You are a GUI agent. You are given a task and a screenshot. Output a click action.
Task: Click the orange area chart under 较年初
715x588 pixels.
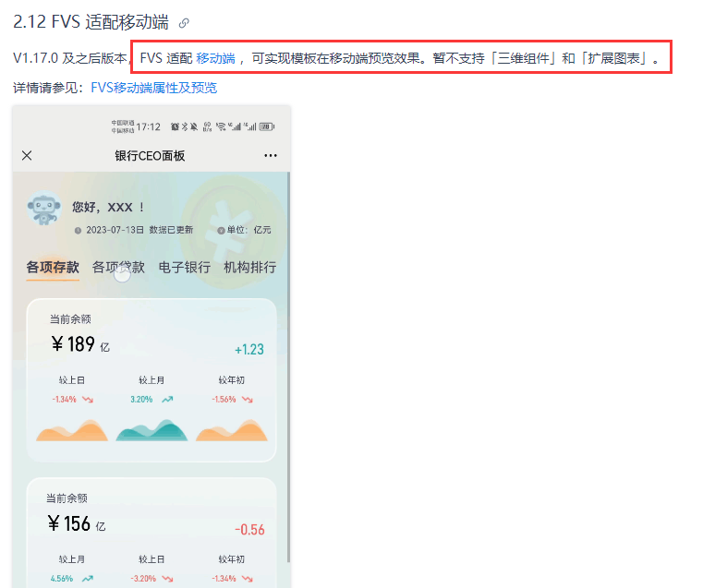[x=232, y=430]
